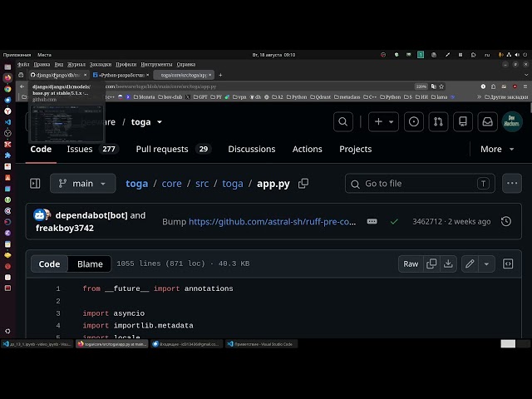Open the Файл menu

point(23,65)
